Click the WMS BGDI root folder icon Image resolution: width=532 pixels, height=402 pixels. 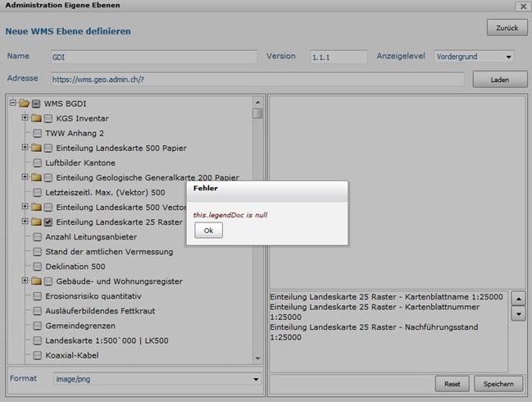pos(24,103)
